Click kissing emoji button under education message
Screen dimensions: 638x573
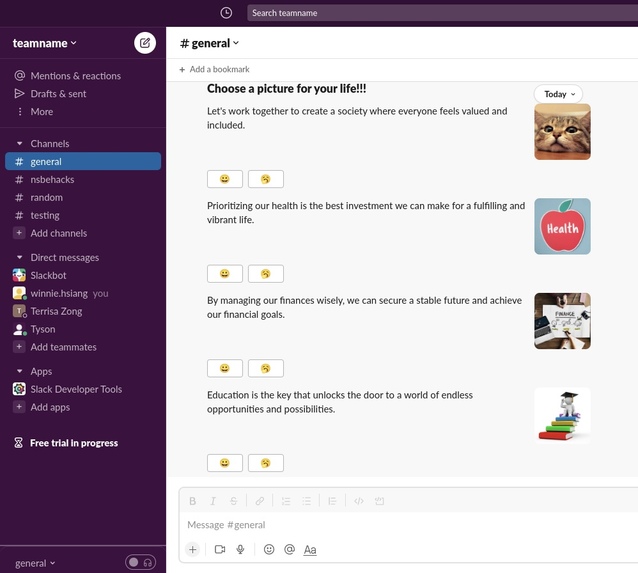(x=266, y=463)
